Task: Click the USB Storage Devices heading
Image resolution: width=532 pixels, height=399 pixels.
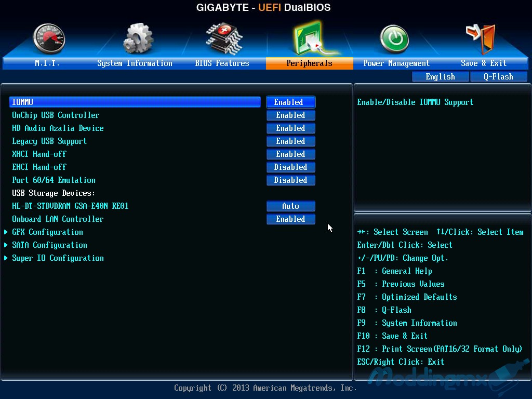Action: coord(54,193)
